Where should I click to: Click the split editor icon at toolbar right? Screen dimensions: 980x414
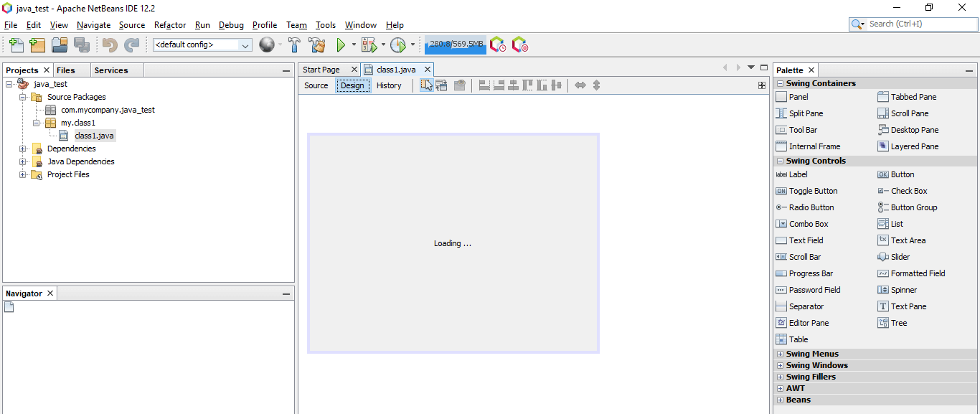pyautogui.click(x=762, y=85)
